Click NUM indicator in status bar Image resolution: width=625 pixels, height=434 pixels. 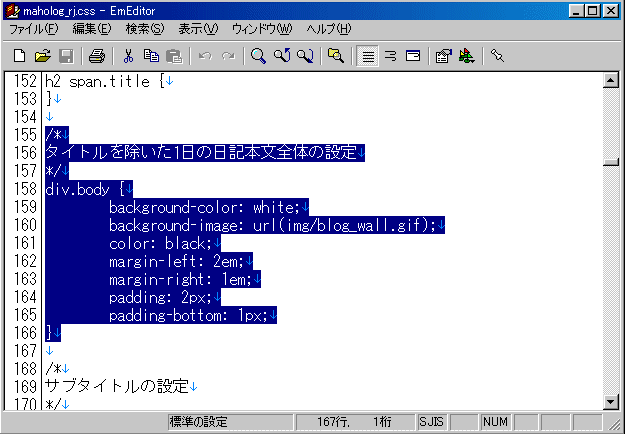point(495,422)
